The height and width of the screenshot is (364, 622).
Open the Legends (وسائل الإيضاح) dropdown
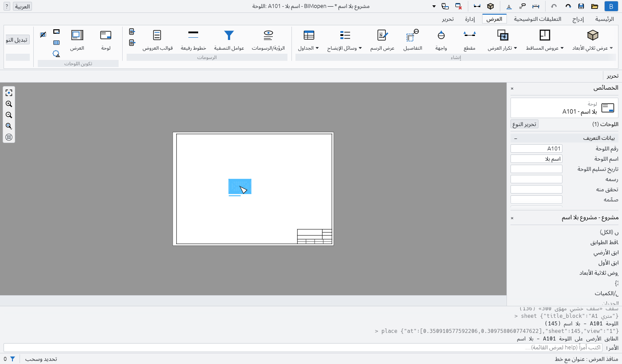tap(360, 48)
